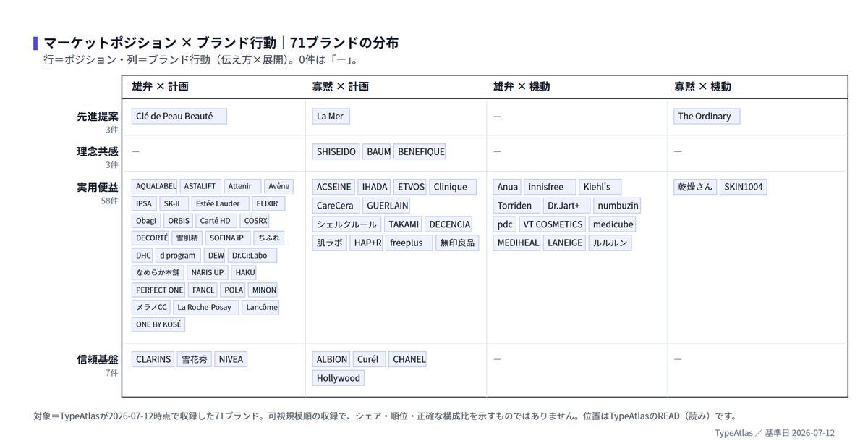Click the Lancôme chip
The image size is (868, 441).
point(260,307)
